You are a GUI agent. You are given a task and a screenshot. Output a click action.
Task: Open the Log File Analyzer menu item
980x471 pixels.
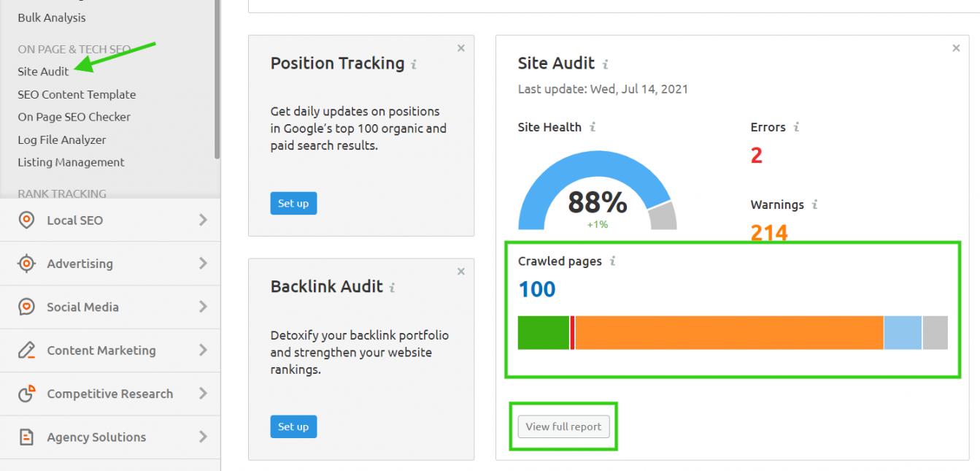[61, 139]
